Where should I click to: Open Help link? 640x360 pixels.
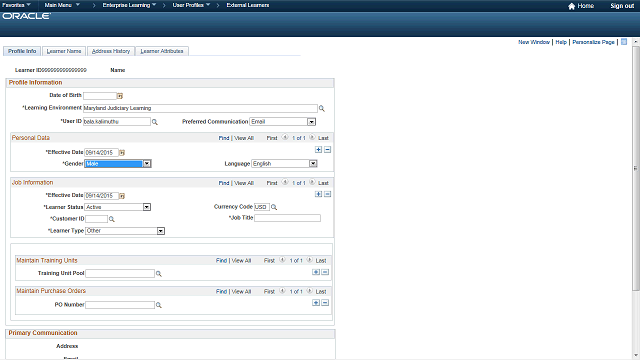tap(561, 42)
